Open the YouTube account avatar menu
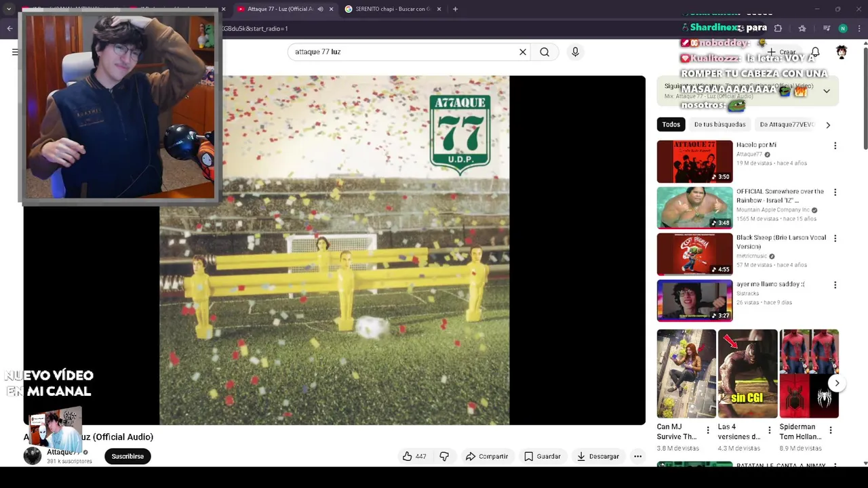 842,52
